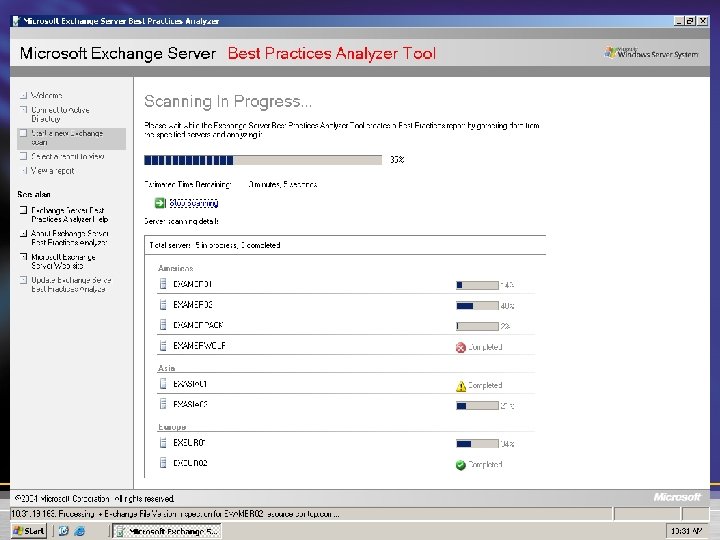Click the server icon beside EXEUR01
Viewport: 720px width, 540px height.
163,443
